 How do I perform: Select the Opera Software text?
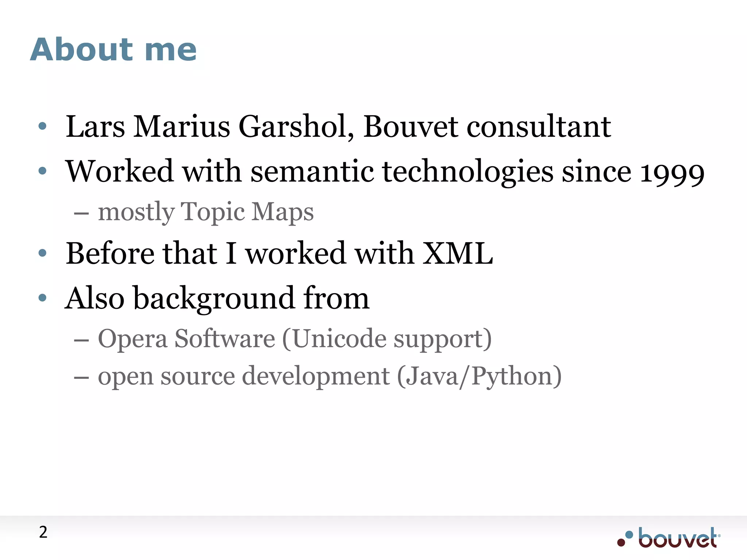tap(186, 339)
